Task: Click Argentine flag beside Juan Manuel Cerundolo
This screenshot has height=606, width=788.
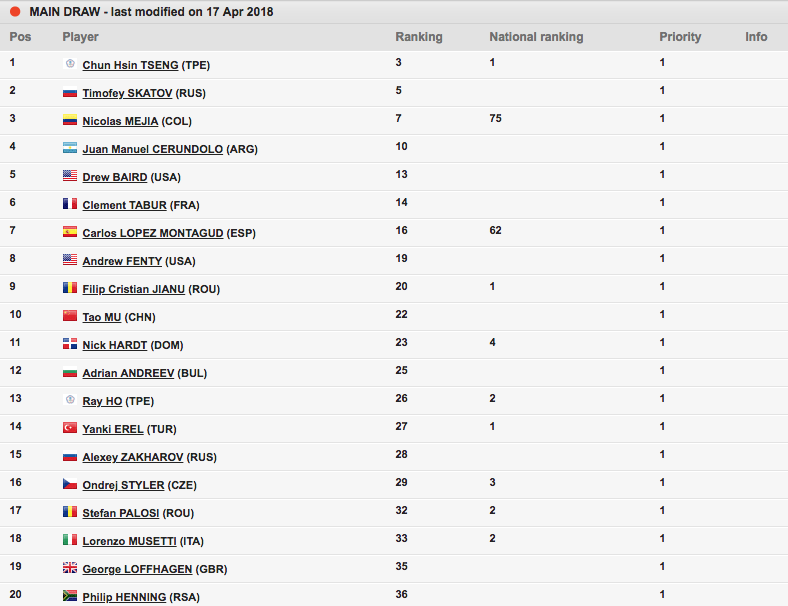Action: pyautogui.click(x=70, y=148)
